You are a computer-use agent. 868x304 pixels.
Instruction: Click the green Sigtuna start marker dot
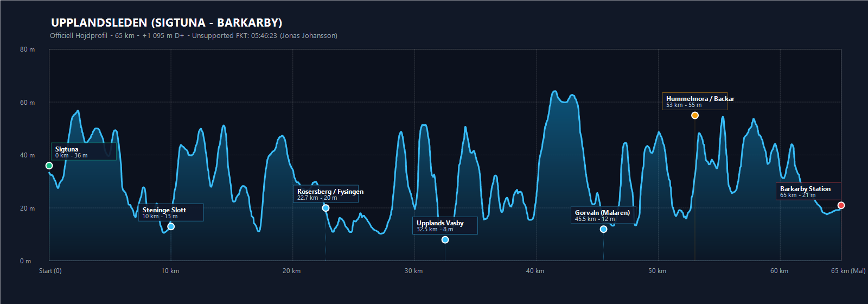point(49,166)
